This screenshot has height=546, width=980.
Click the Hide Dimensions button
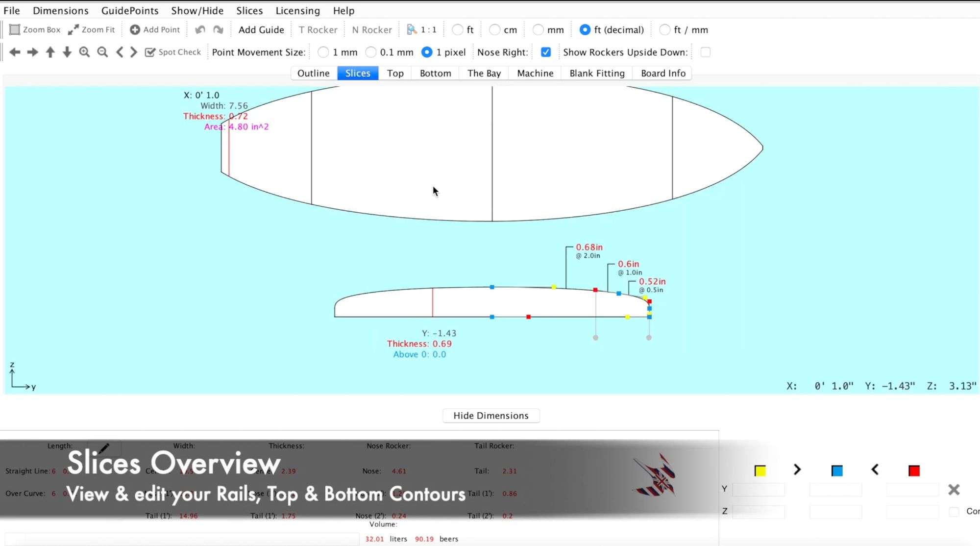(x=490, y=415)
